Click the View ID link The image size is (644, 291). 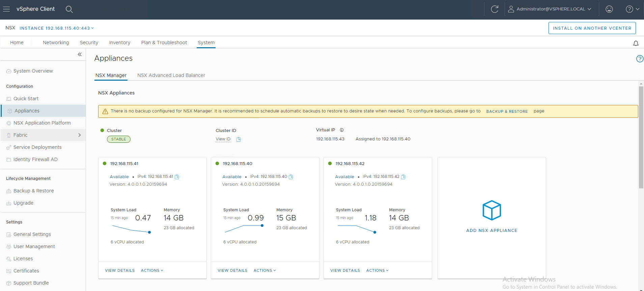pos(223,139)
